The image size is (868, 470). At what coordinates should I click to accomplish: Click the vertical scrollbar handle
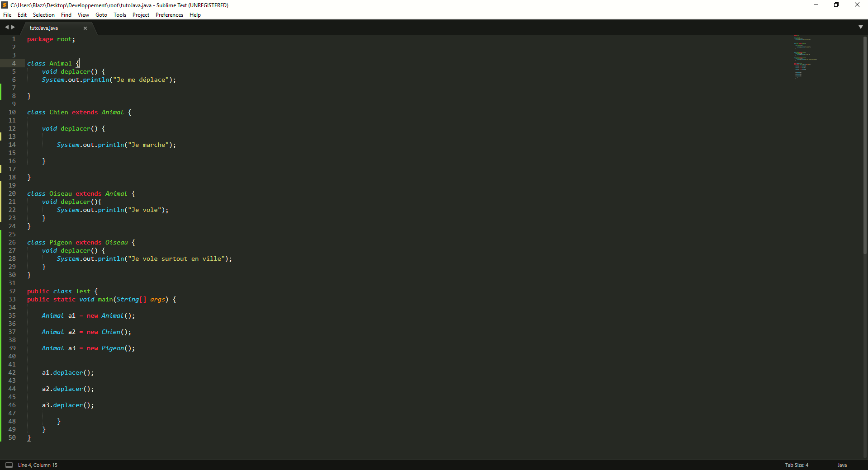pos(865,145)
